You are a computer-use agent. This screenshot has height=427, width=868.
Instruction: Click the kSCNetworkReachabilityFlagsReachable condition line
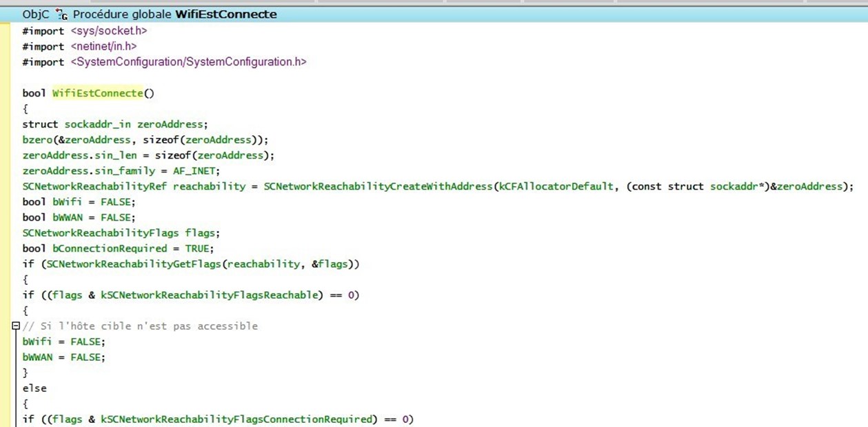pos(191,295)
